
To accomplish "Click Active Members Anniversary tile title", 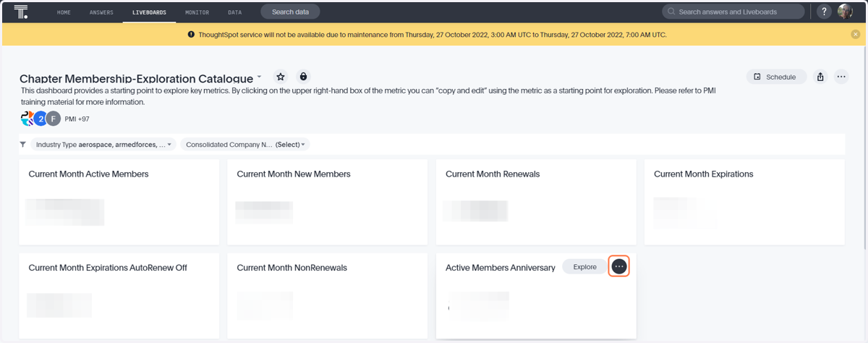I will click(501, 268).
